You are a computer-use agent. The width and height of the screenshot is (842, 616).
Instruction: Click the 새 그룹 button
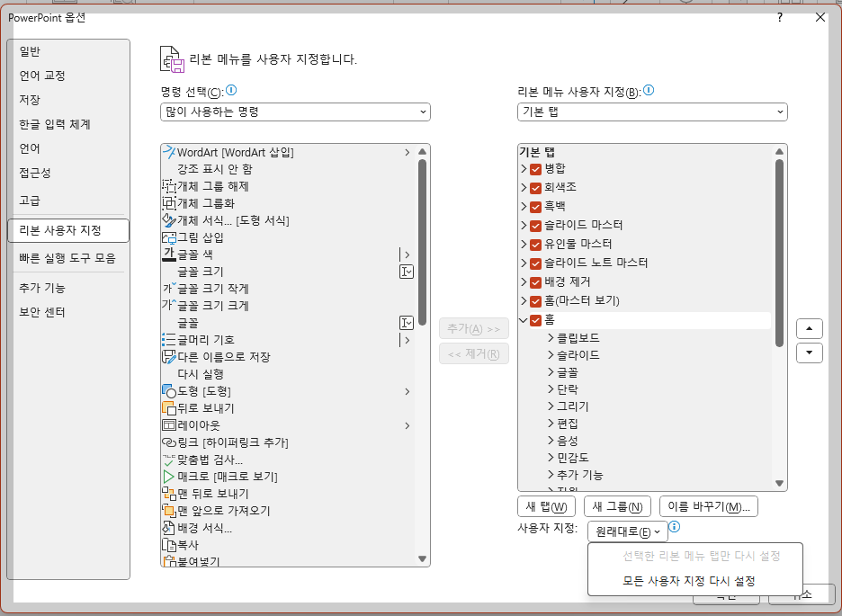pos(617,506)
